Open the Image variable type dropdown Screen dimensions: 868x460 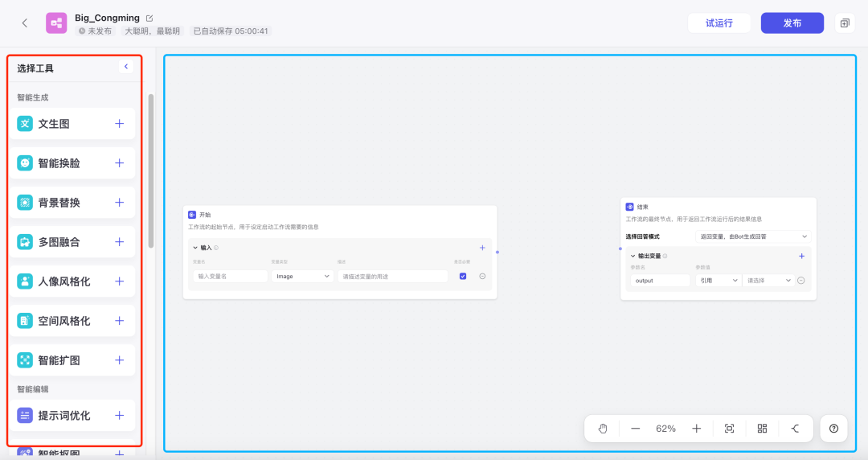302,276
